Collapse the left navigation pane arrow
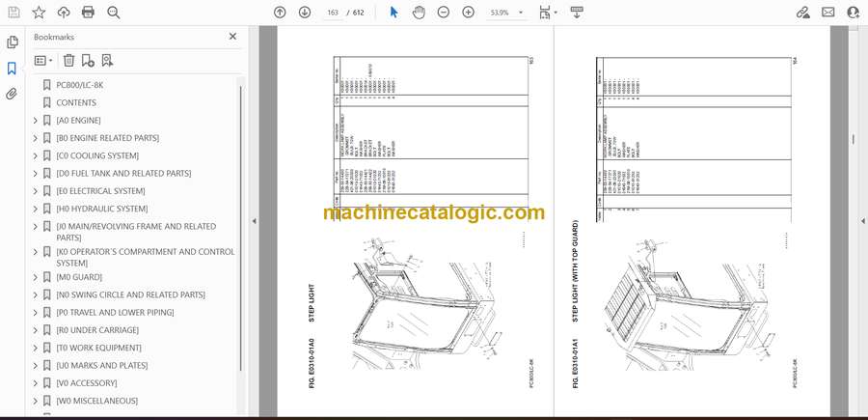The width and height of the screenshot is (868, 420). pyautogui.click(x=254, y=221)
